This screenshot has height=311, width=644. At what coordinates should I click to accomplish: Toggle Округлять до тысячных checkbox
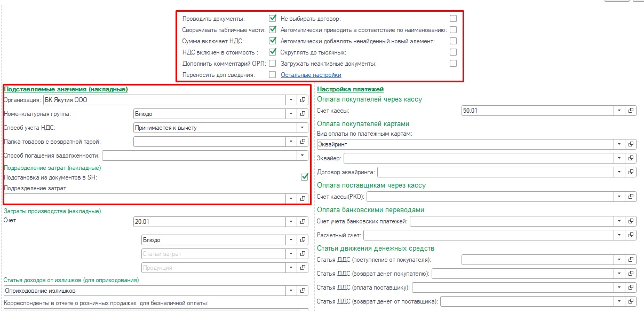(x=453, y=52)
